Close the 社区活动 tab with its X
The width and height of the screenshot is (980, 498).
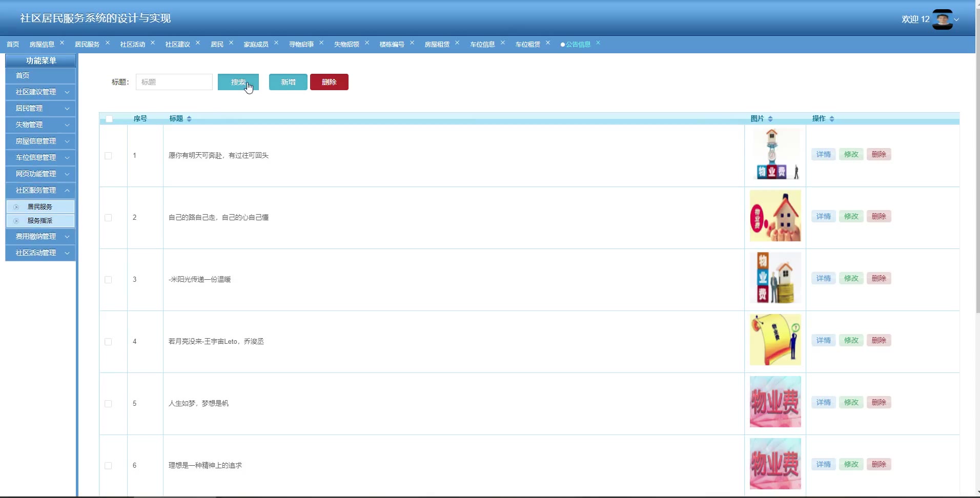(153, 43)
